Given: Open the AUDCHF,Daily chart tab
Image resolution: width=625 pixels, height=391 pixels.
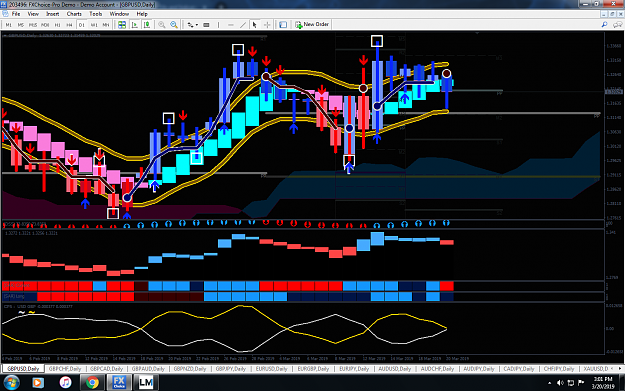Looking at the screenshot, I should tap(437, 369).
